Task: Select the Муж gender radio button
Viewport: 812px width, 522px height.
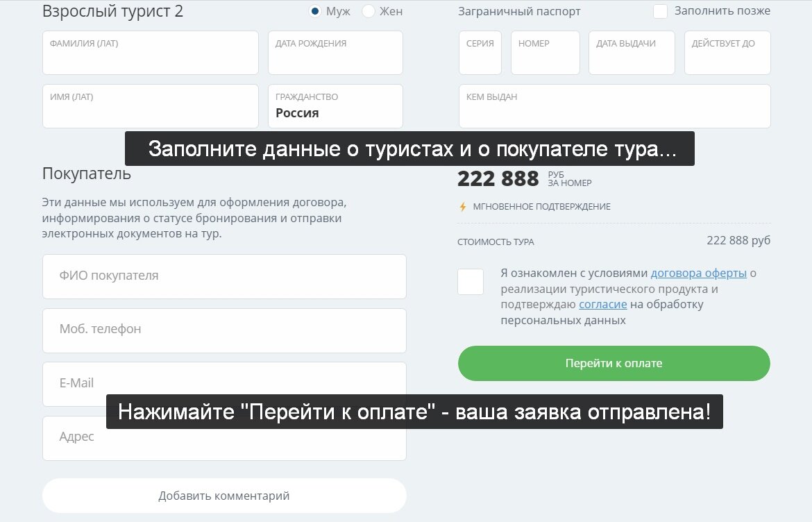Action: tap(316, 11)
